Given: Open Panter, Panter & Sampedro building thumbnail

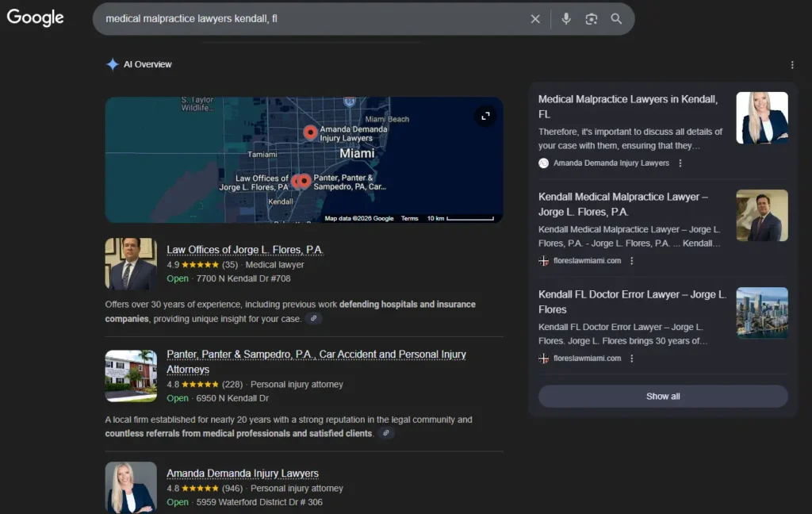Looking at the screenshot, I should (131, 376).
